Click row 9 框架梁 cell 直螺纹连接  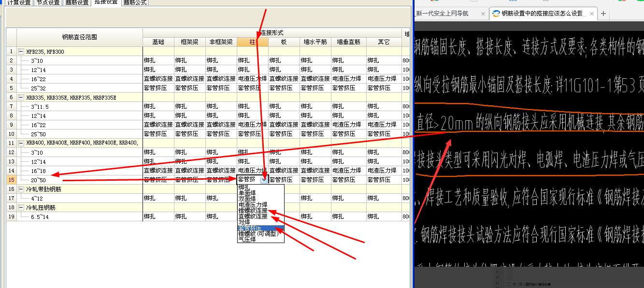[190, 125]
